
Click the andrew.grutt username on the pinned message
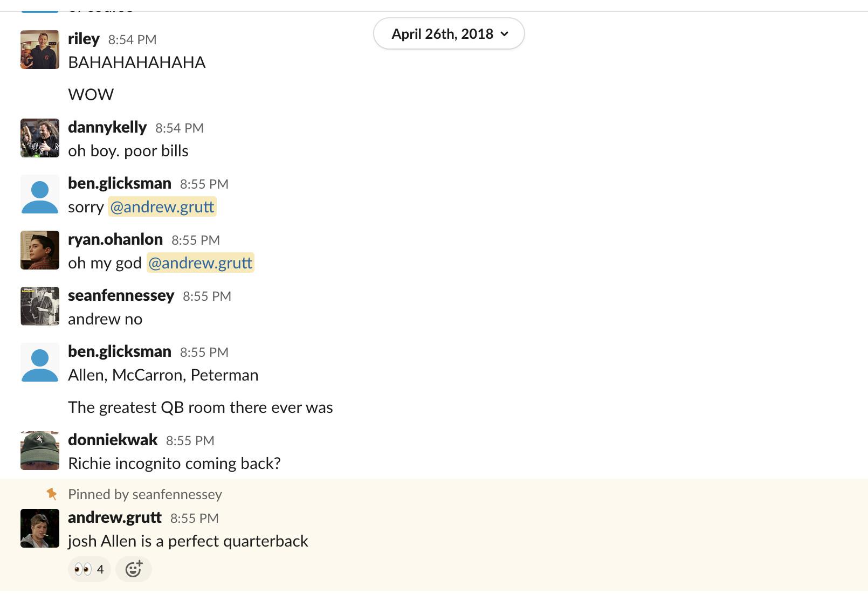point(115,517)
